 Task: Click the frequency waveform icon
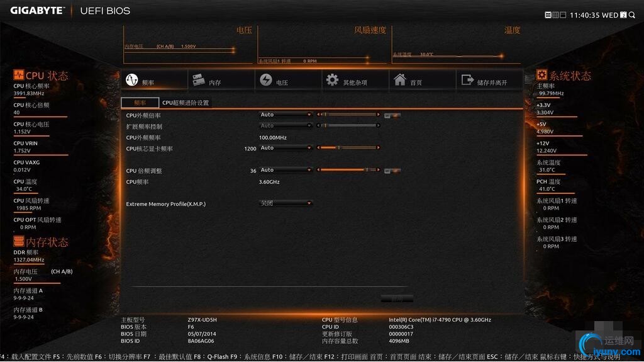[x=132, y=80]
